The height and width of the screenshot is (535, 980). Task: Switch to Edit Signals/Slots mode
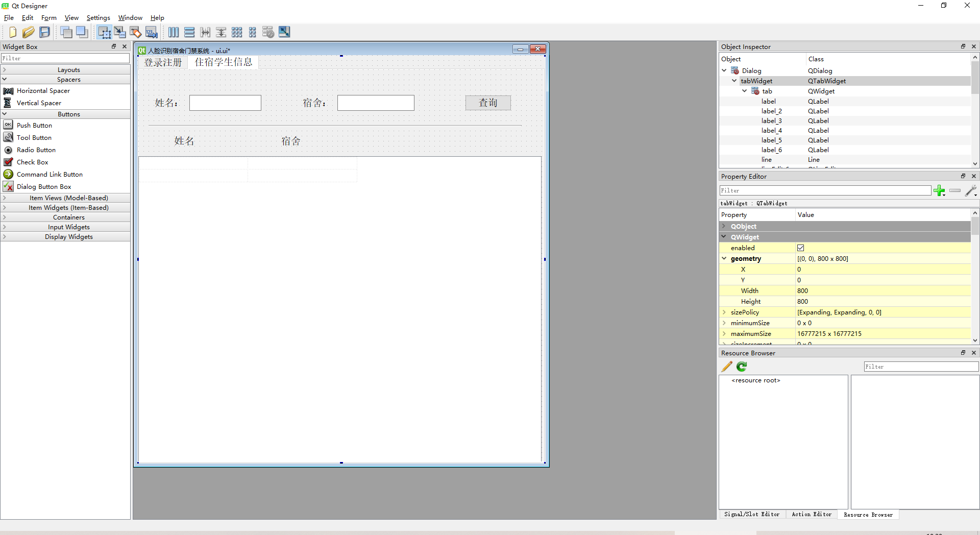[x=120, y=32]
